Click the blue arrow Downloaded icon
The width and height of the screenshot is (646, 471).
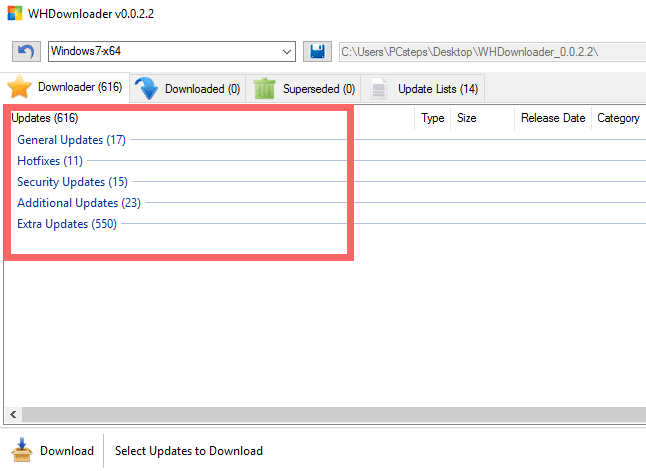[x=147, y=88]
